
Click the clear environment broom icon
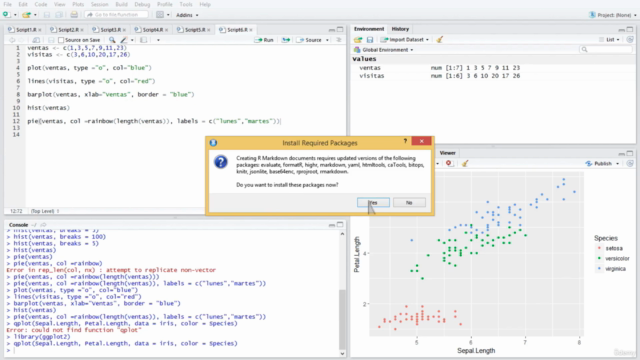tap(440, 40)
